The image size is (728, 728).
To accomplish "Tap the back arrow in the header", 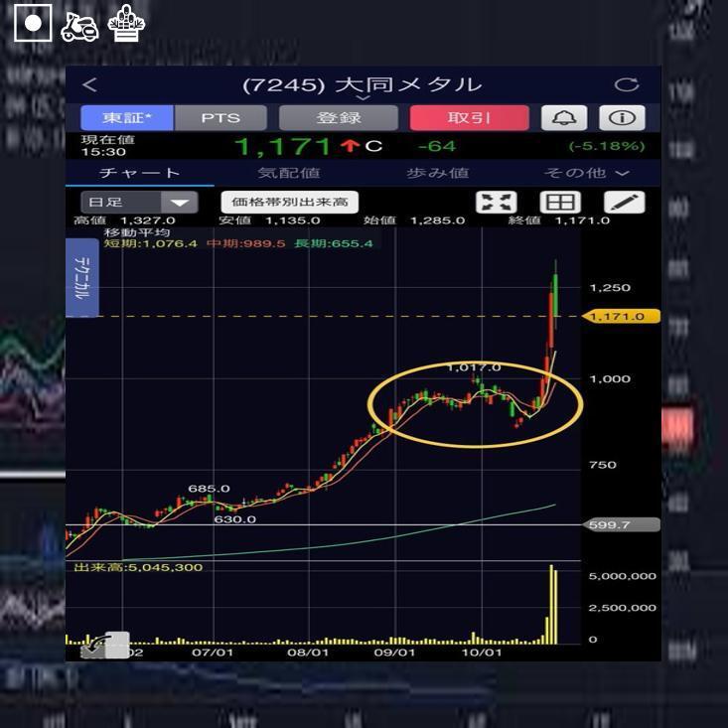I will (x=89, y=85).
